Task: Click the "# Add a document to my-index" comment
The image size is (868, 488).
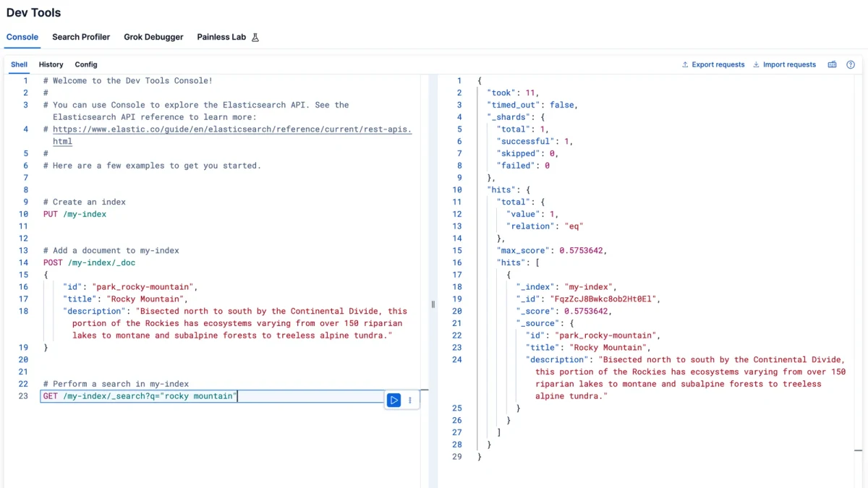Action: 111,250
